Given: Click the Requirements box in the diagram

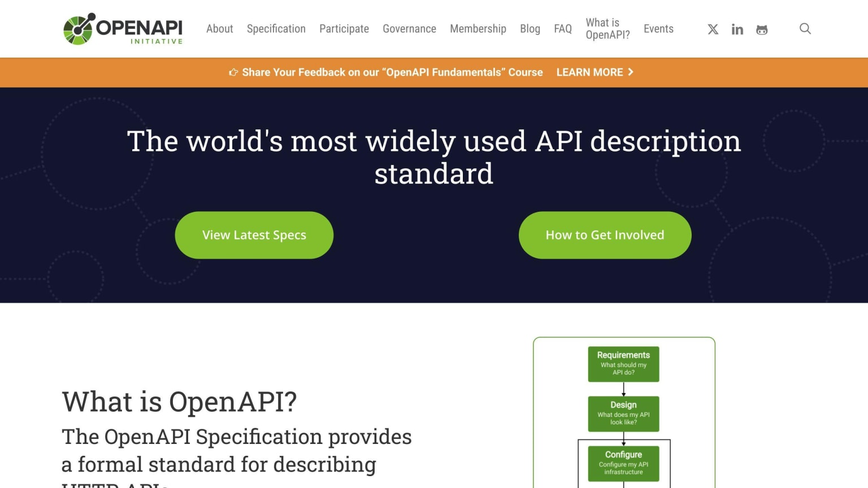Looking at the screenshot, I should tap(623, 364).
